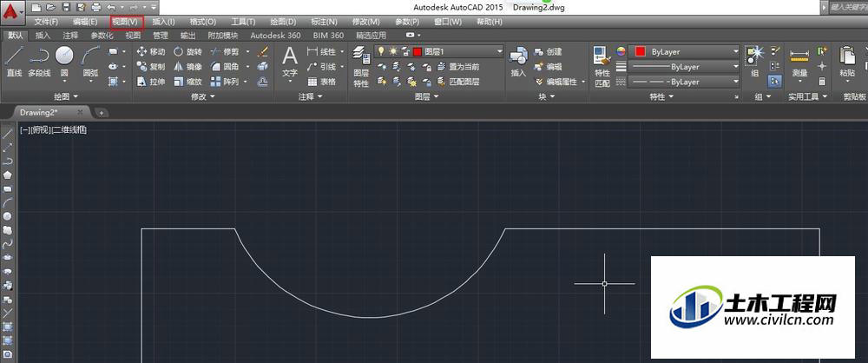The height and width of the screenshot is (363, 868).
Task: Open the 标注(N) menu
Action: click(x=325, y=22)
